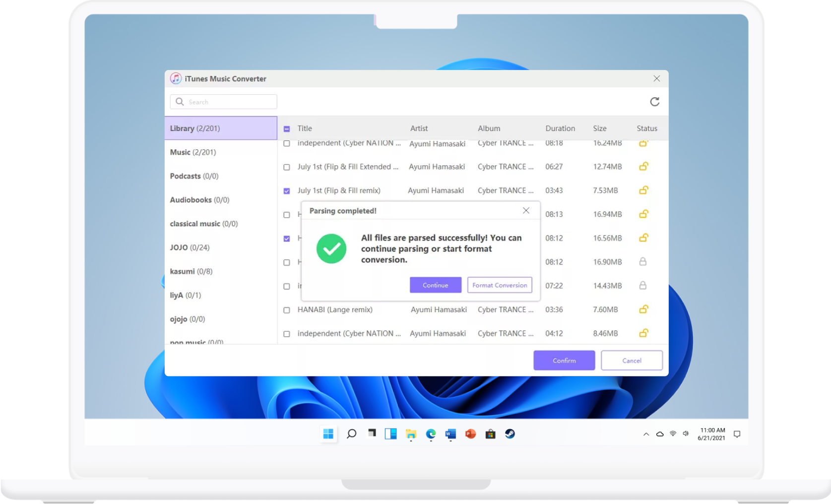Open the kasumi (0/8) playlist
The height and width of the screenshot is (504, 831).
(x=221, y=271)
